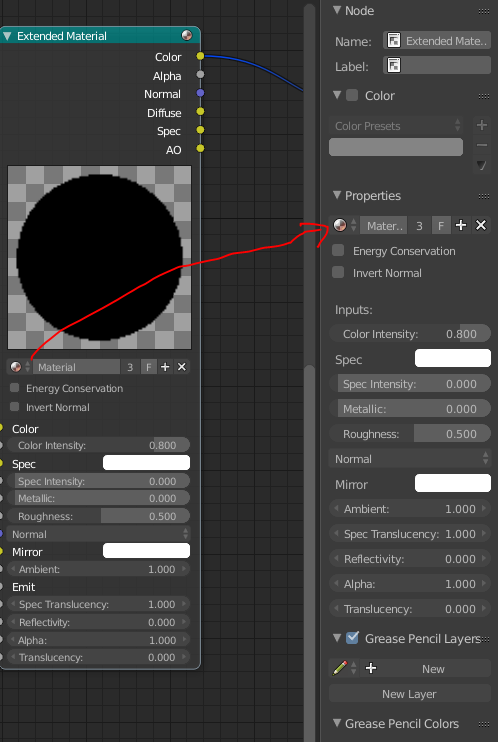Remove color preset with minus button
Viewport: 498px width, 742px height.
pos(481,145)
